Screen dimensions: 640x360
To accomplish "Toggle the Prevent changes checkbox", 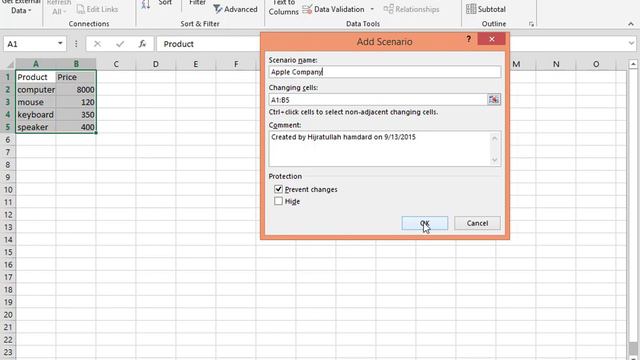I will (278, 189).
